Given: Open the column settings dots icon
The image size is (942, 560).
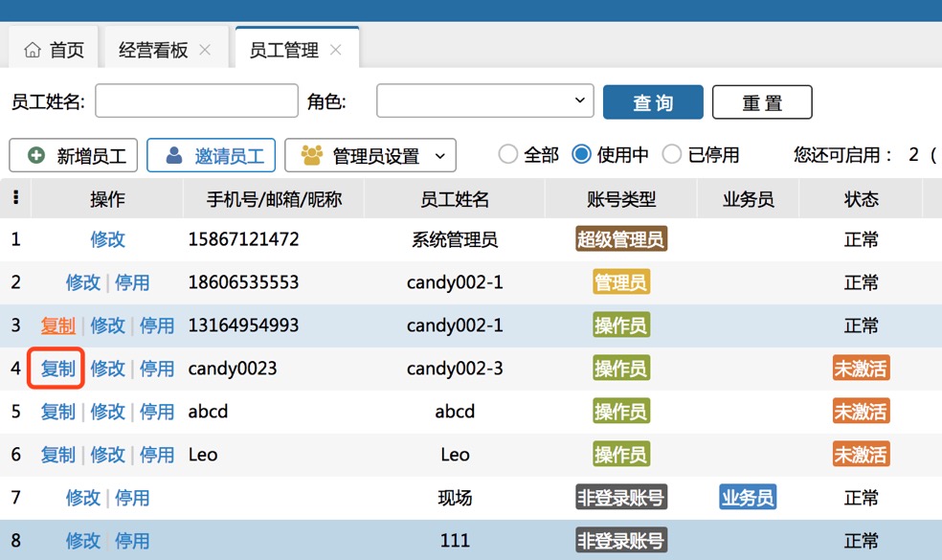Looking at the screenshot, I should [x=15, y=197].
